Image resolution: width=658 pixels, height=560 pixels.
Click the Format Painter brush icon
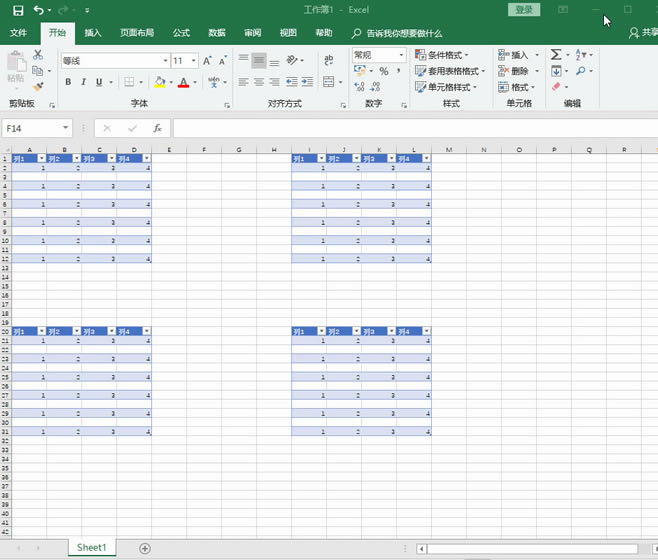(x=38, y=87)
